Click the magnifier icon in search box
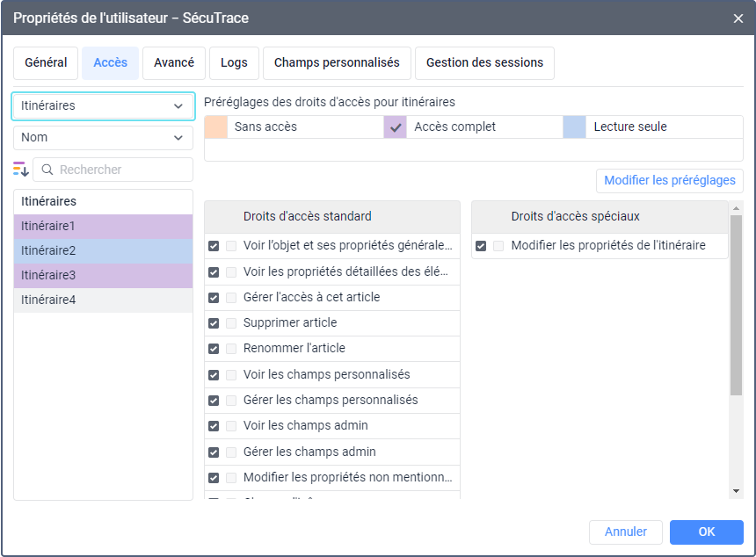This screenshot has width=756, height=557. point(47,170)
